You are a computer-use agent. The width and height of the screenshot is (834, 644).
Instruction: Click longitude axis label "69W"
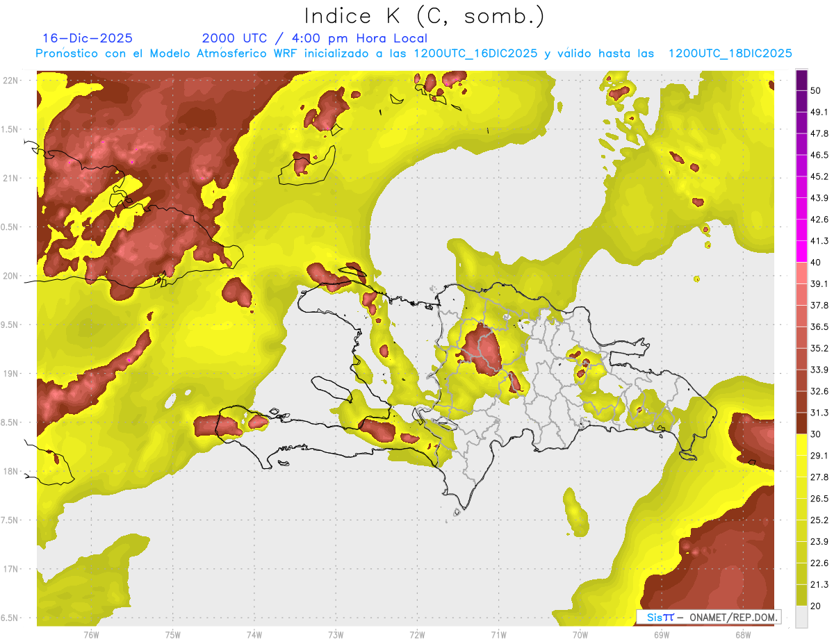(x=662, y=634)
